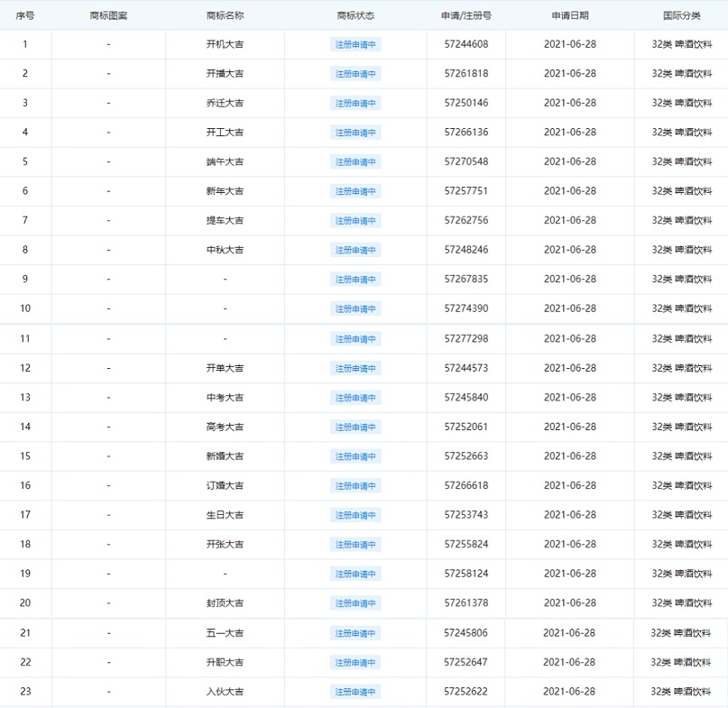Click application number 57261818
Image resolution: width=728 pixels, height=708 pixels.
466,74
